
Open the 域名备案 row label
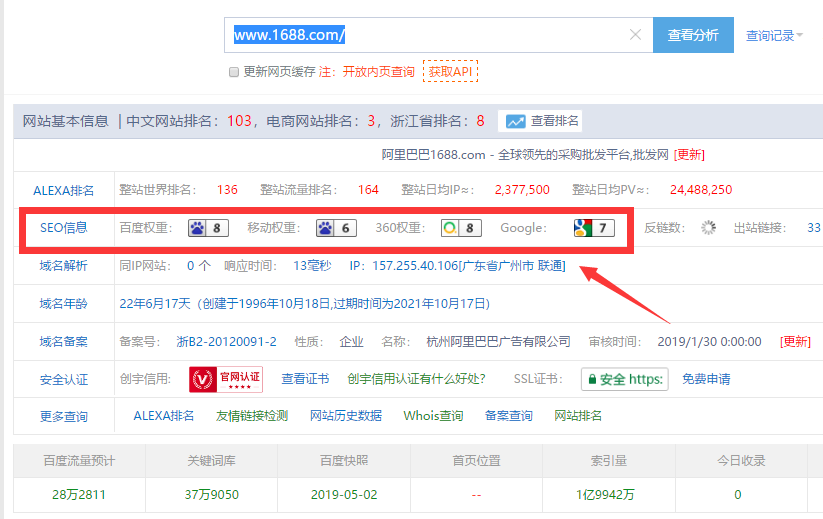click(64, 342)
